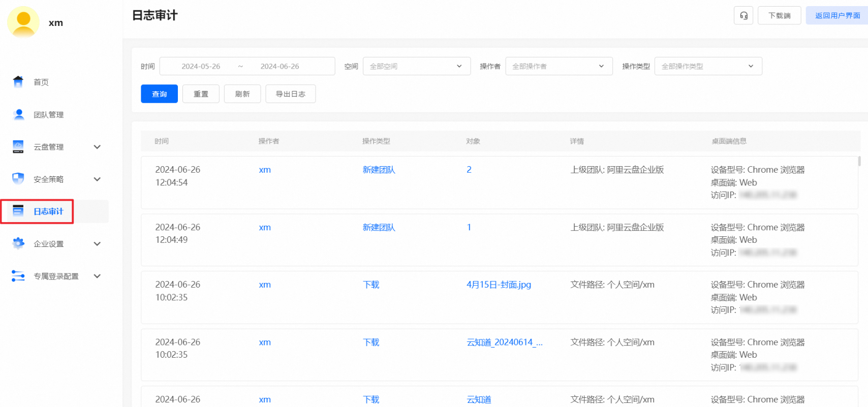Open the 全部操作者 dropdown
The image size is (868, 407).
click(x=559, y=66)
